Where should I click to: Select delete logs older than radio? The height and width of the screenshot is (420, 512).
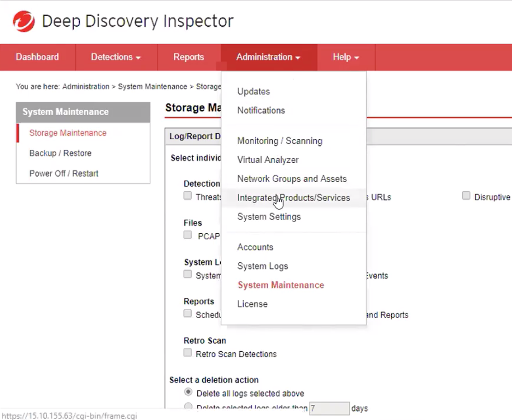click(188, 406)
